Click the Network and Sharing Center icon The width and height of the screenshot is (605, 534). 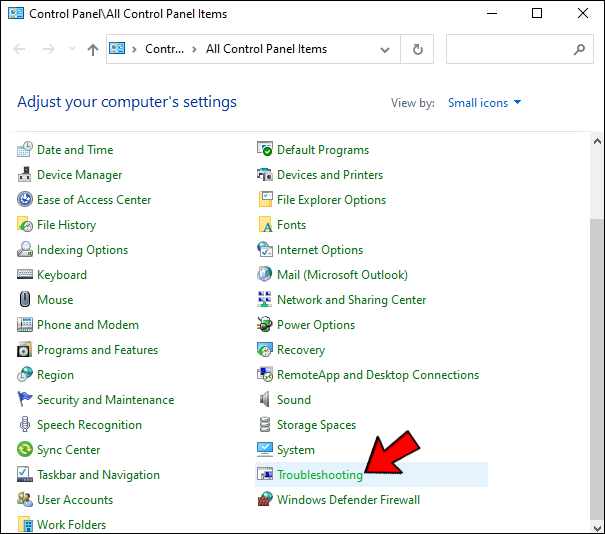265,300
